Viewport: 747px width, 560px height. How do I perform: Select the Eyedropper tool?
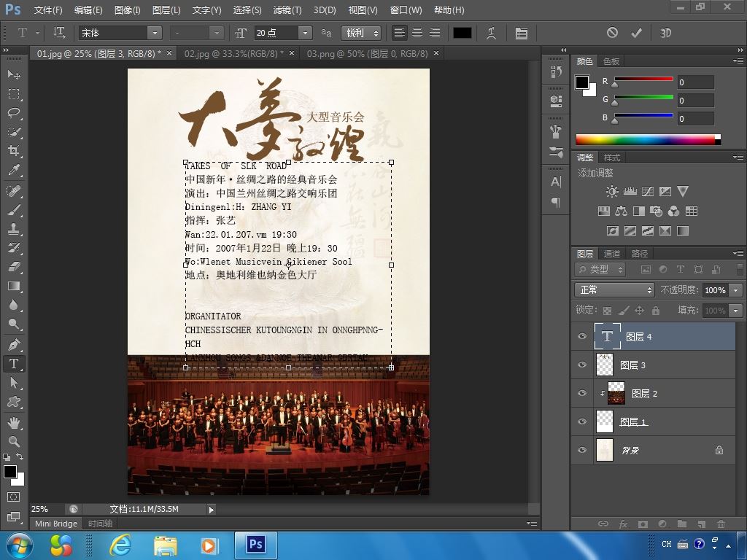(x=14, y=170)
